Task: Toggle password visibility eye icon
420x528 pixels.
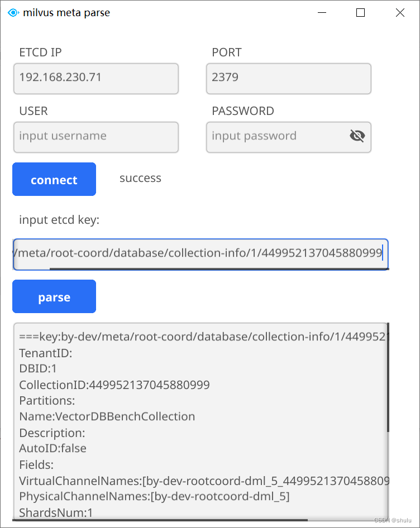Action: (x=357, y=136)
